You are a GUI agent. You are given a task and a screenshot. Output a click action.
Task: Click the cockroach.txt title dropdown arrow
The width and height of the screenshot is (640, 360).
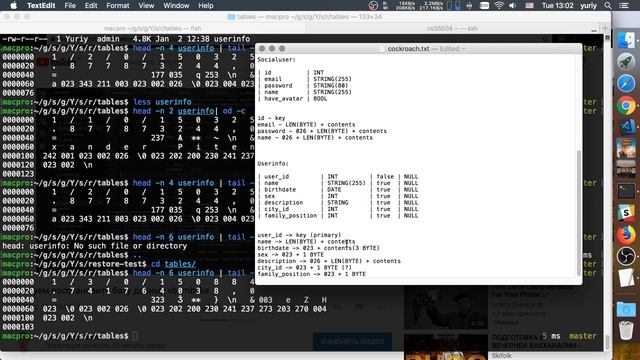463,49
